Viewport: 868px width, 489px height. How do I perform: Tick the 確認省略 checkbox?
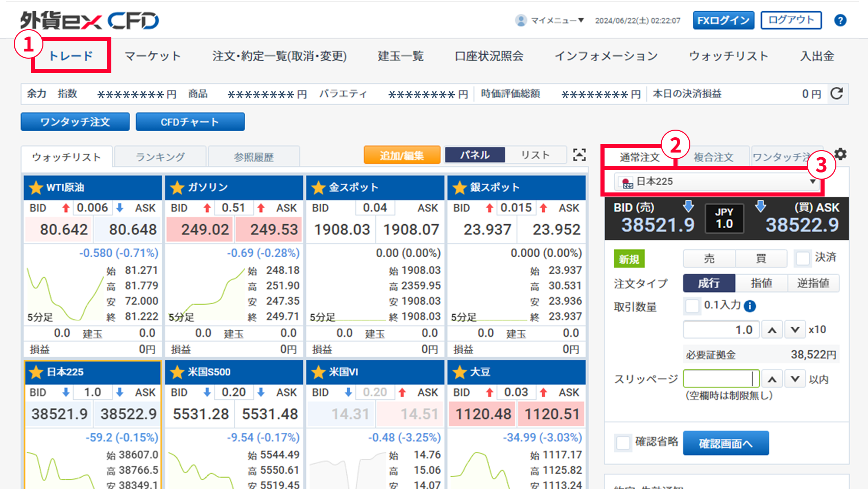(x=623, y=443)
